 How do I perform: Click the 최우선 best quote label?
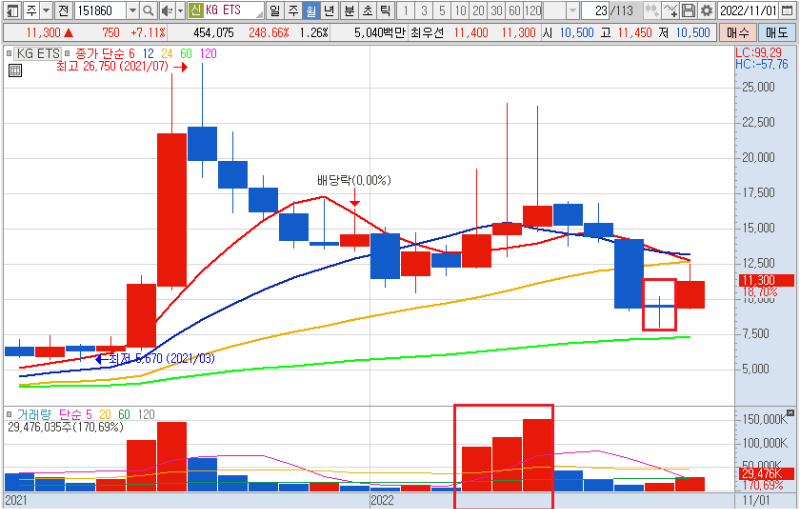click(x=428, y=33)
